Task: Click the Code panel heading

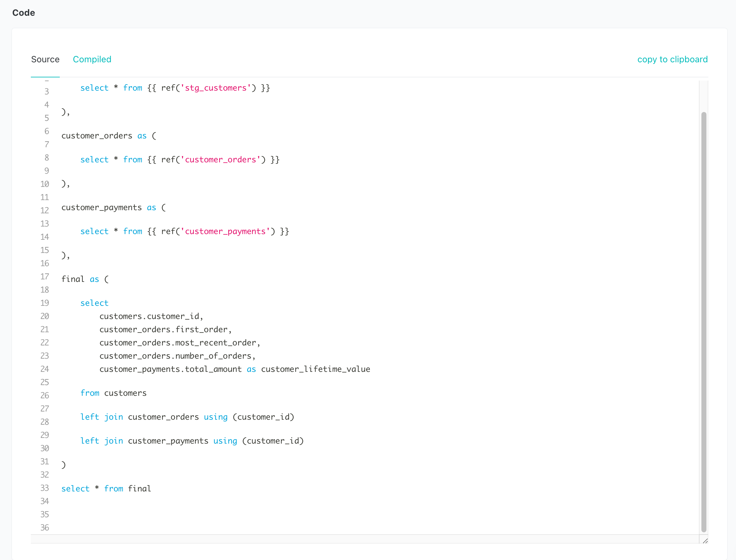Action: 23,13
